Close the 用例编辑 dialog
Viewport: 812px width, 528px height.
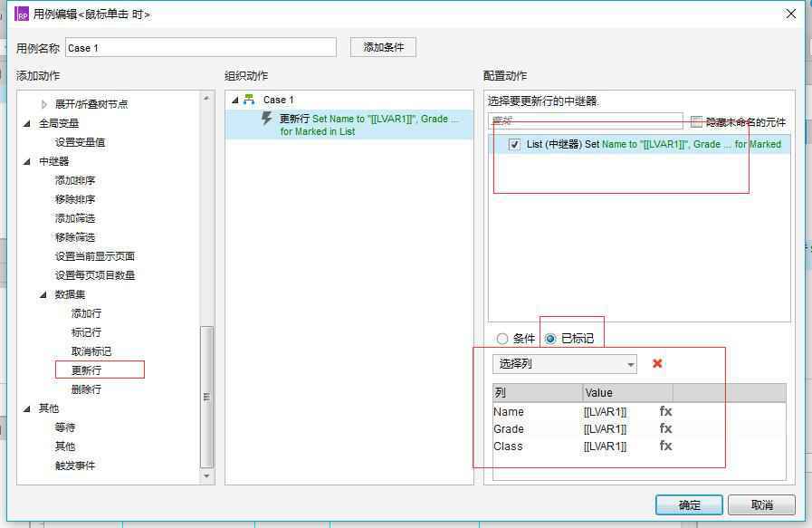pos(791,14)
